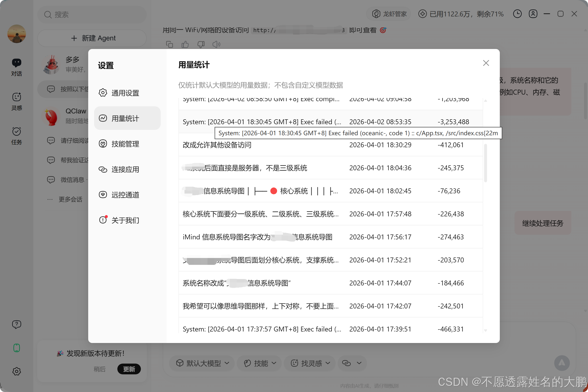Open the 默认大模型 model dropdown
This screenshot has height=392, width=588.
coord(202,363)
